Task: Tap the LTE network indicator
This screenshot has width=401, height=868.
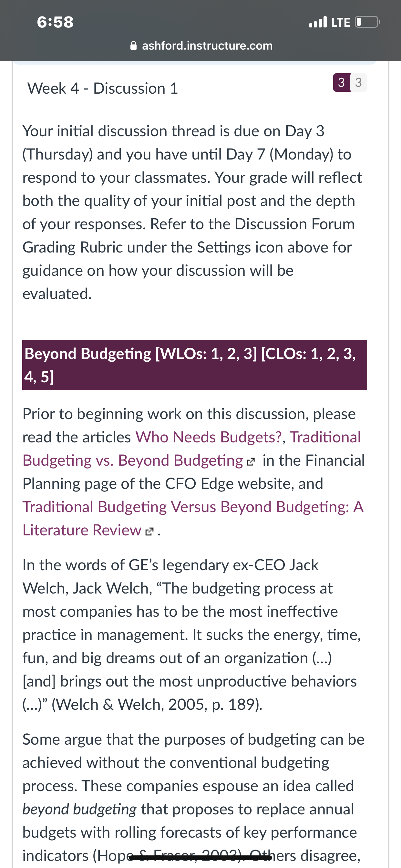Action: (341, 22)
